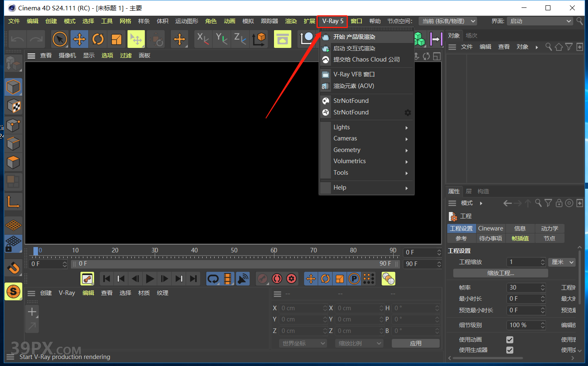Switch to the Cineware tab
Viewport: 588px width, 366px height.
[x=491, y=228]
